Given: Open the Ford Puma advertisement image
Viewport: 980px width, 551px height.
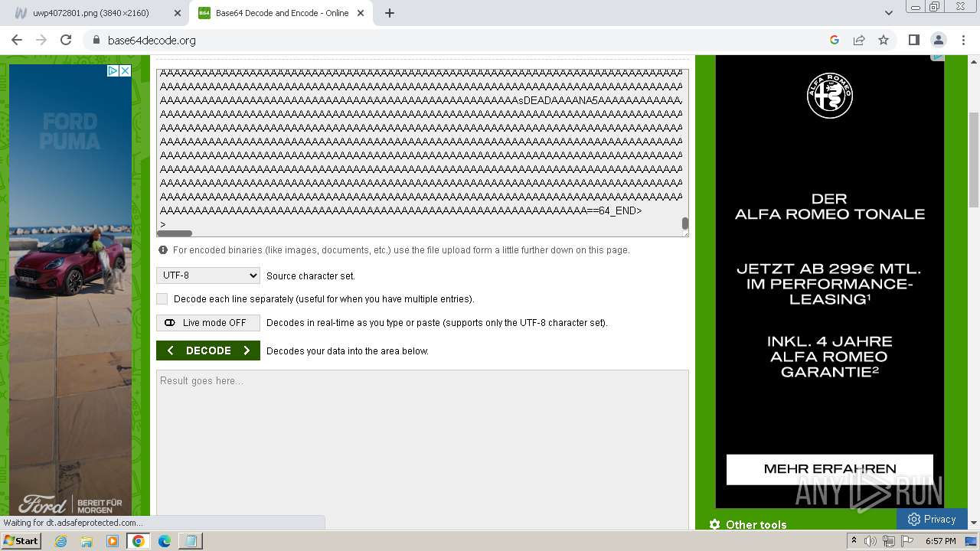Looking at the screenshot, I should (70, 291).
